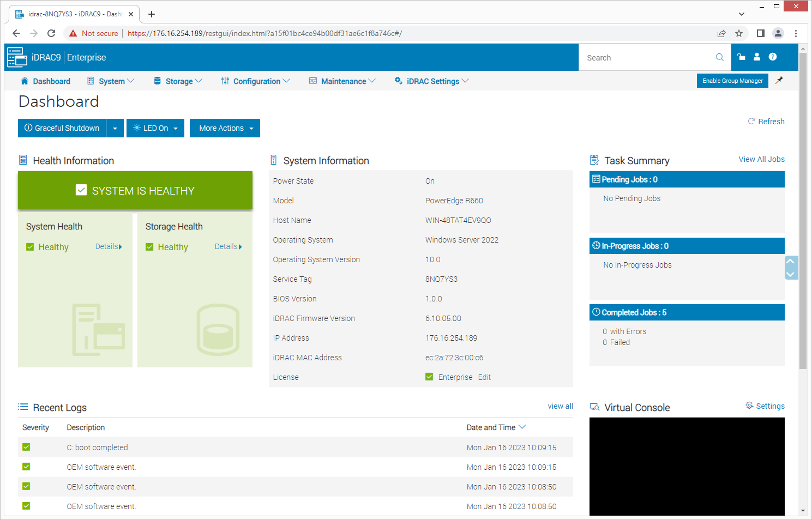Open the LED On dropdown
Screen dimensions: 812x520
pyautogui.click(x=155, y=129)
